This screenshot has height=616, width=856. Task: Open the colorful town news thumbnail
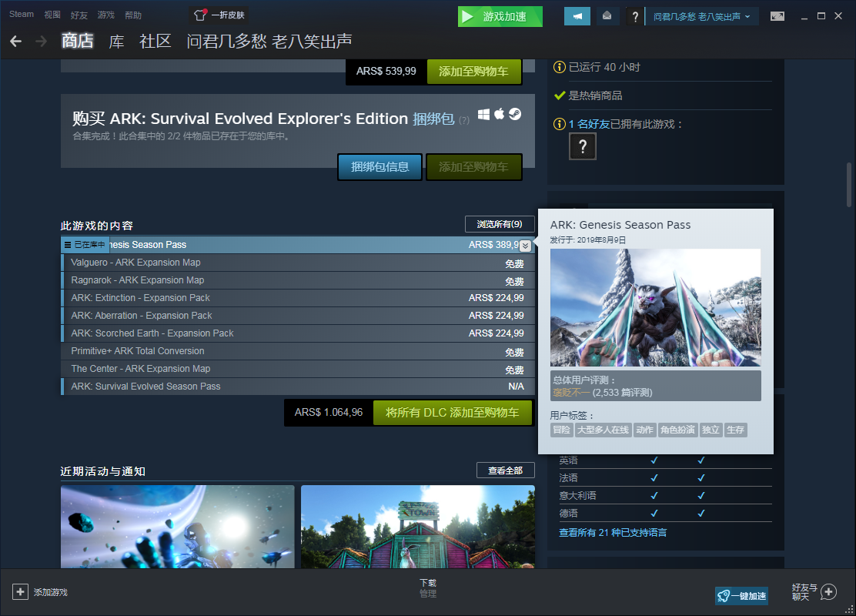[x=418, y=527]
